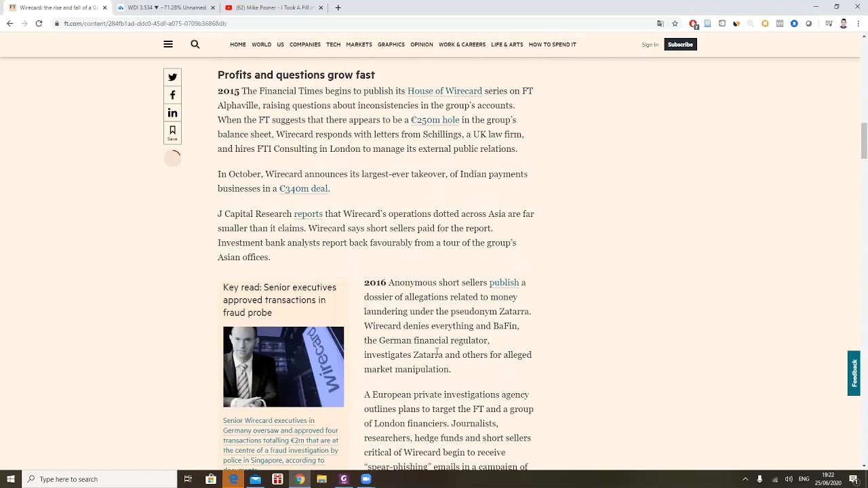Open HOME section in FT nav
This screenshot has height=488, width=868.
[x=238, y=45]
